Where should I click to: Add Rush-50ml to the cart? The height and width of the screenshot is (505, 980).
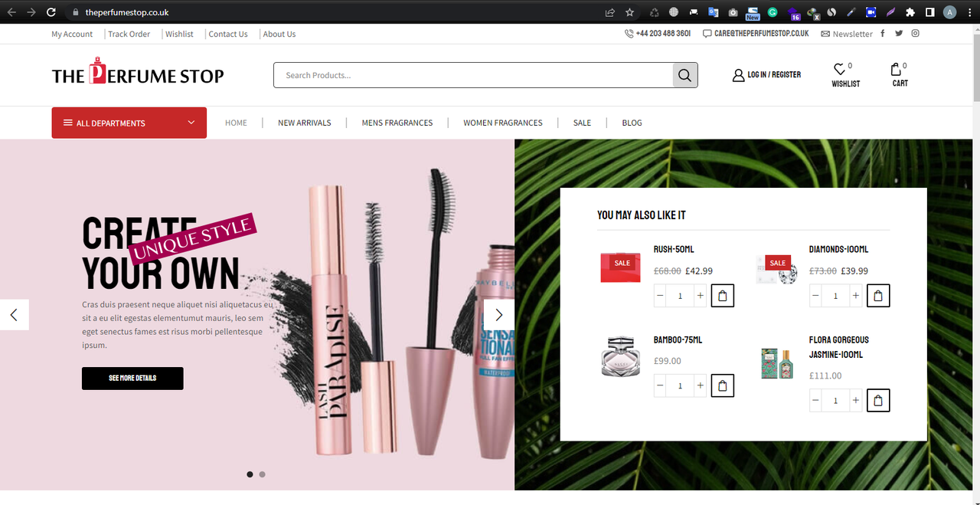pos(723,296)
